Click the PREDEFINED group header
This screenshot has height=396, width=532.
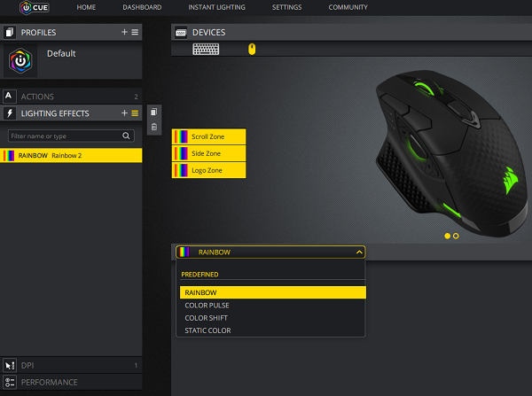(199, 275)
